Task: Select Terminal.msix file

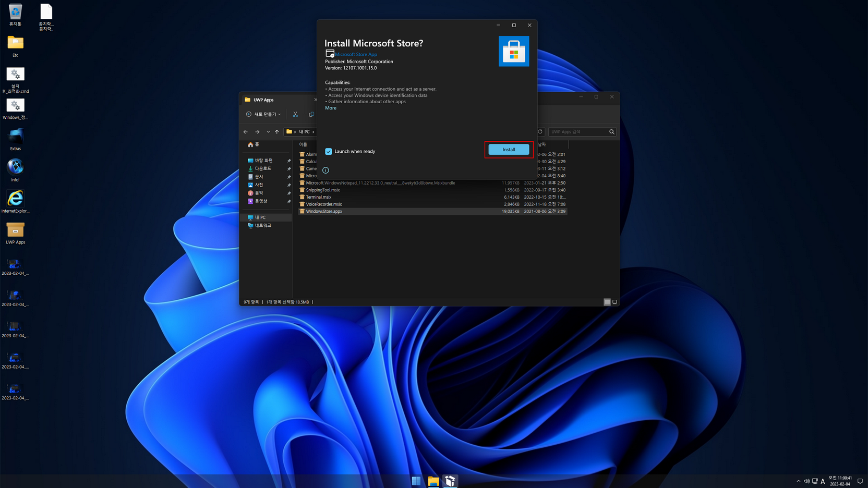Action: click(432, 197)
